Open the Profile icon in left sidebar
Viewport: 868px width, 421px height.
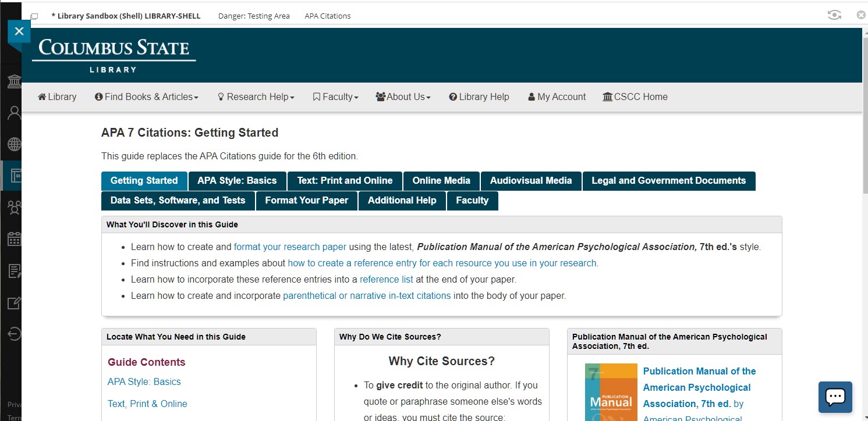point(14,113)
